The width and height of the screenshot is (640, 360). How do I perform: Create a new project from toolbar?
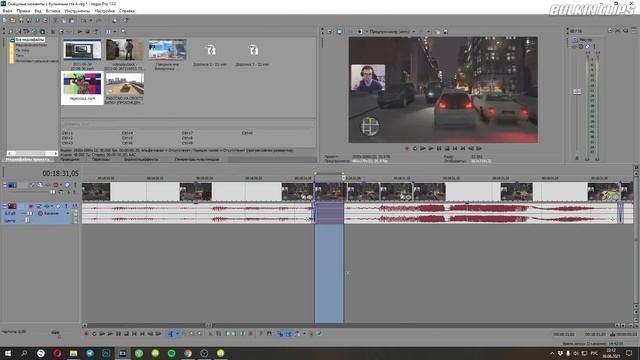4,20
